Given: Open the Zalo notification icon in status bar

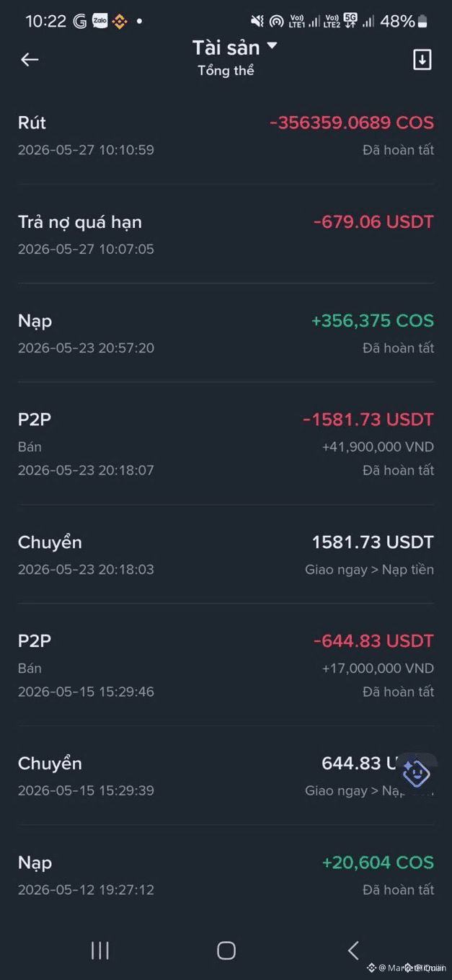Looking at the screenshot, I should [x=99, y=22].
